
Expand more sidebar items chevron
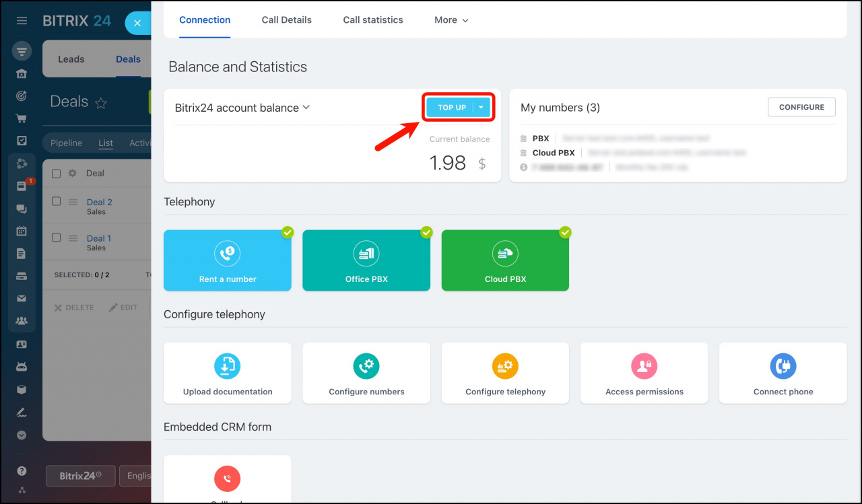(22, 435)
